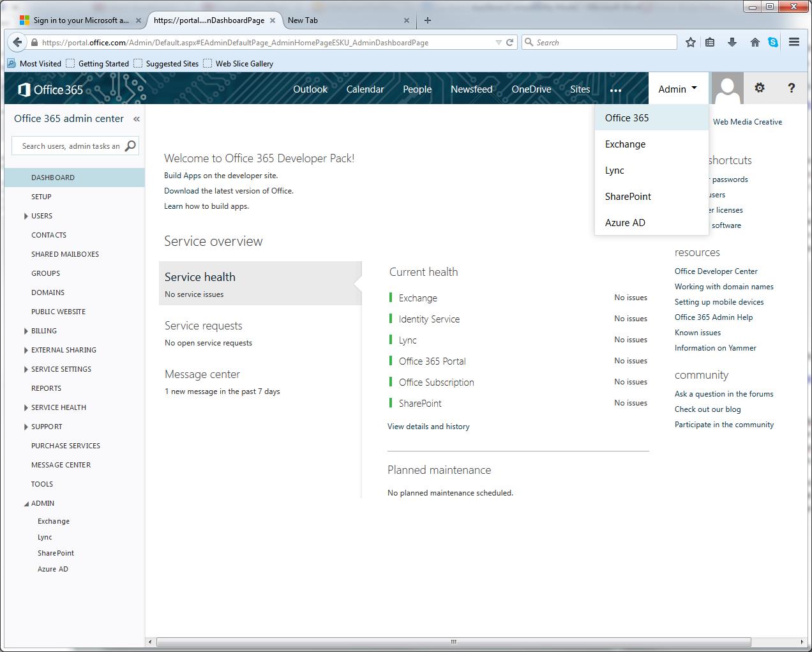The width and height of the screenshot is (812, 652).
Task: Open the more apps ellipsis
Action: tap(615, 90)
